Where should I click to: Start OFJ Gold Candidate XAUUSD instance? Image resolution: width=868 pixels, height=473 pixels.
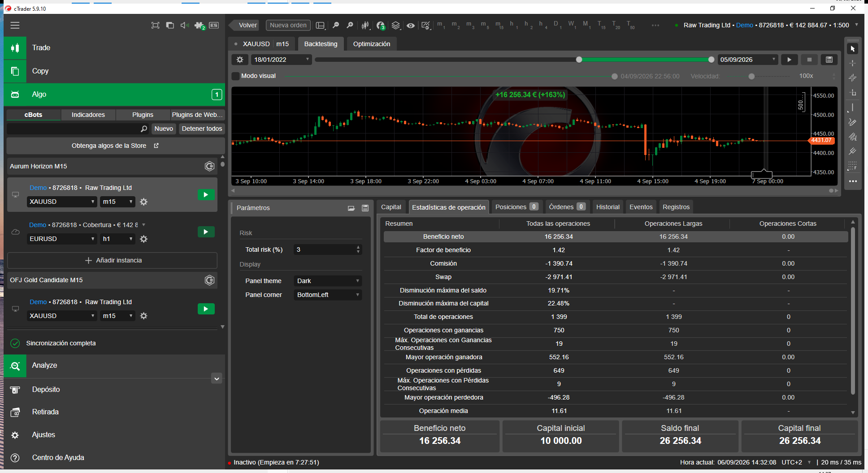pyautogui.click(x=206, y=309)
